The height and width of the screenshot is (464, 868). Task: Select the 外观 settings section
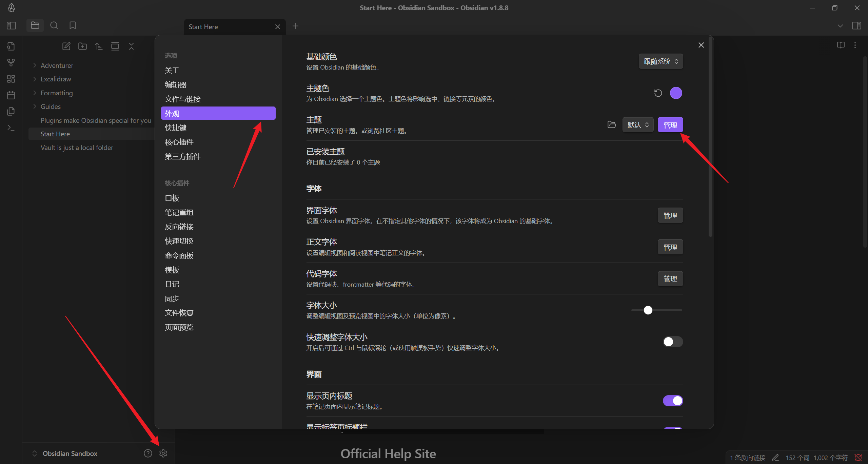218,113
